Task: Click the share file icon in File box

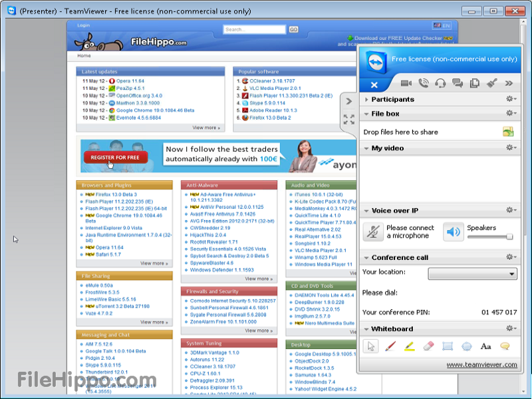Action: click(x=508, y=132)
